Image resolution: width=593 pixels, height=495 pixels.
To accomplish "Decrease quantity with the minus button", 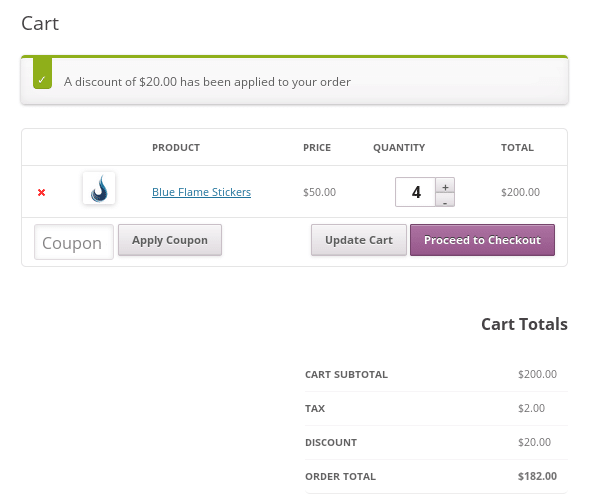I will coord(445,200).
